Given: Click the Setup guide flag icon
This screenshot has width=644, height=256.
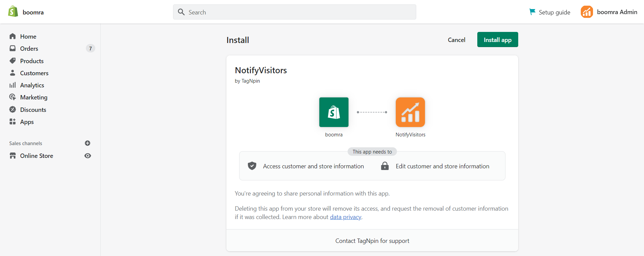Looking at the screenshot, I should [532, 12].
